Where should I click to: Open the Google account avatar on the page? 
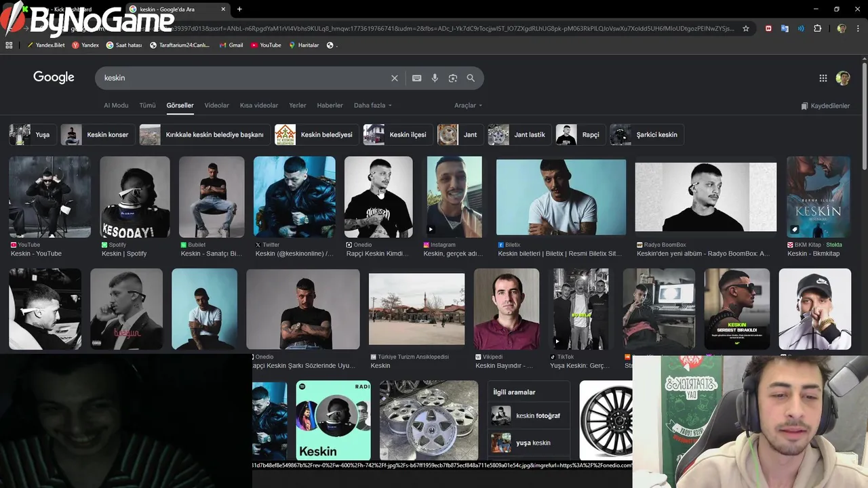[x=843, y=78]
